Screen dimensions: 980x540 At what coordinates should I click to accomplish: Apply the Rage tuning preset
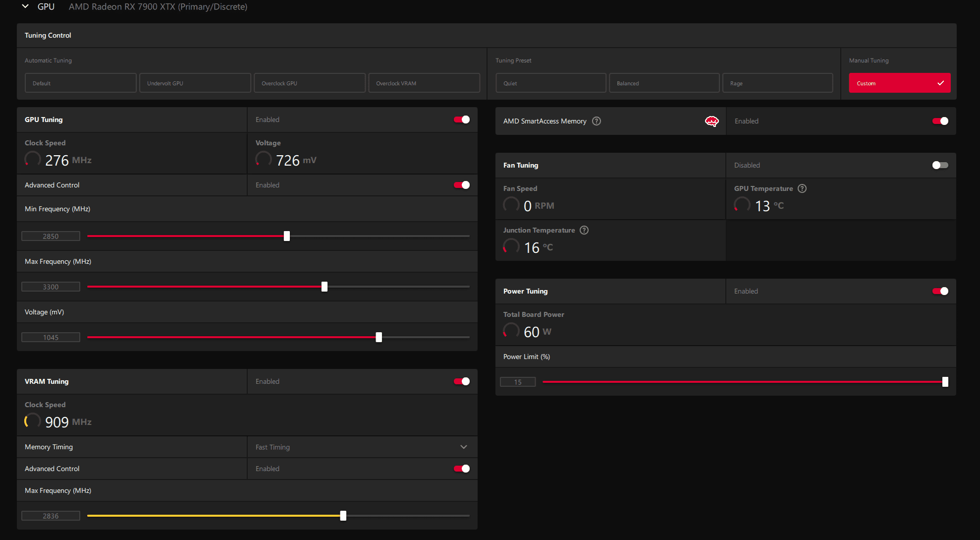click(777, 83)
